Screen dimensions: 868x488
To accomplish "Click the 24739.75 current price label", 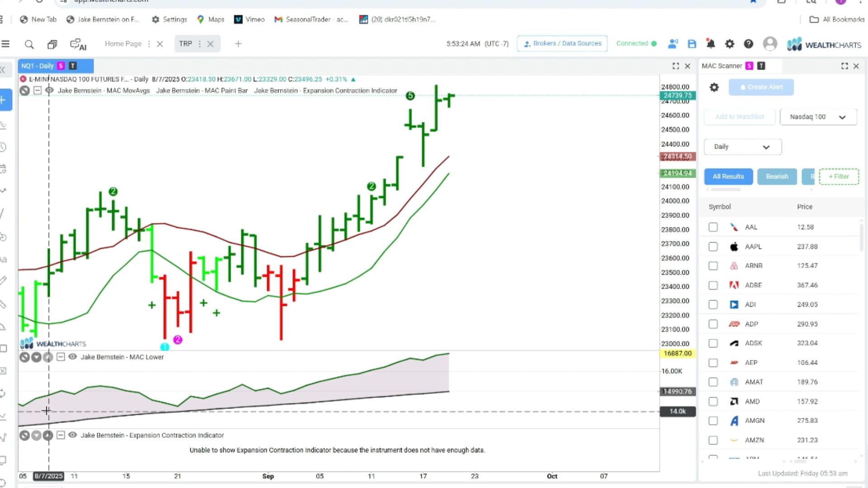I will coord(678,95).
